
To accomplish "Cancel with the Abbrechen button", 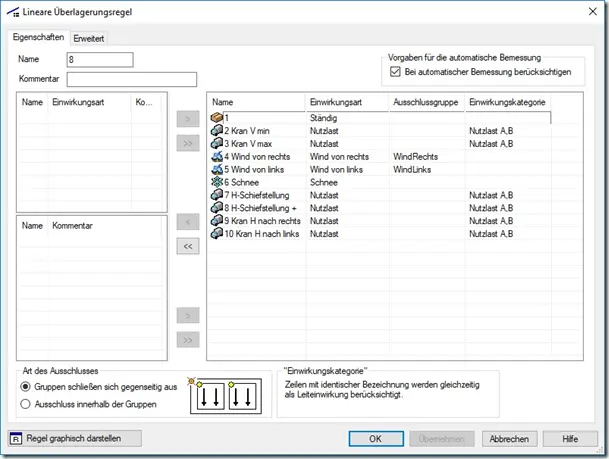I will coord(509,439).
